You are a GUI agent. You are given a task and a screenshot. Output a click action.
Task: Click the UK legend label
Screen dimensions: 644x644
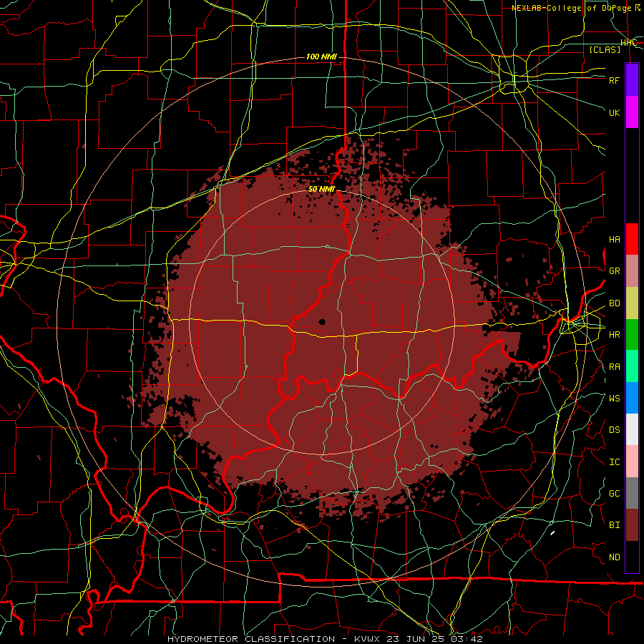coord(614,112)
